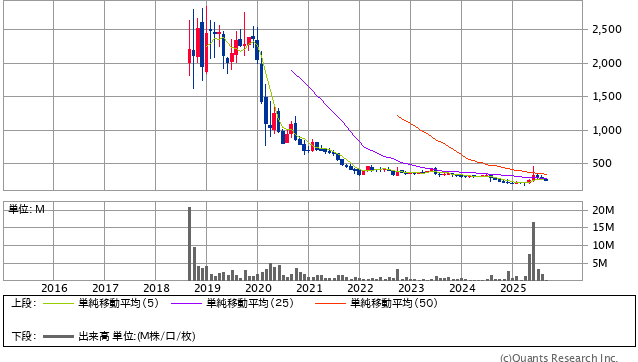The image size is (638, 362).
Task: Click the 単位: M label in volume chart
Action: point(26,209)
